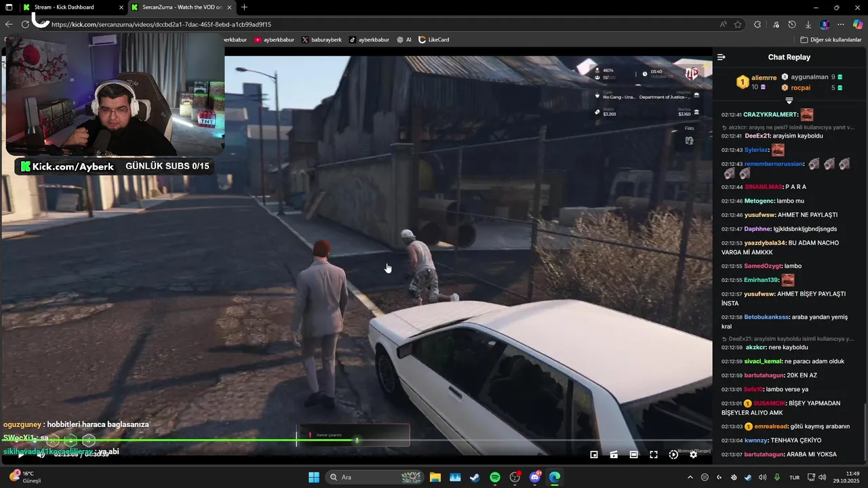The width and height of the screenshot is (868, 488).
Task: Open the AI bookmark
Action: (x=404, y=40)
